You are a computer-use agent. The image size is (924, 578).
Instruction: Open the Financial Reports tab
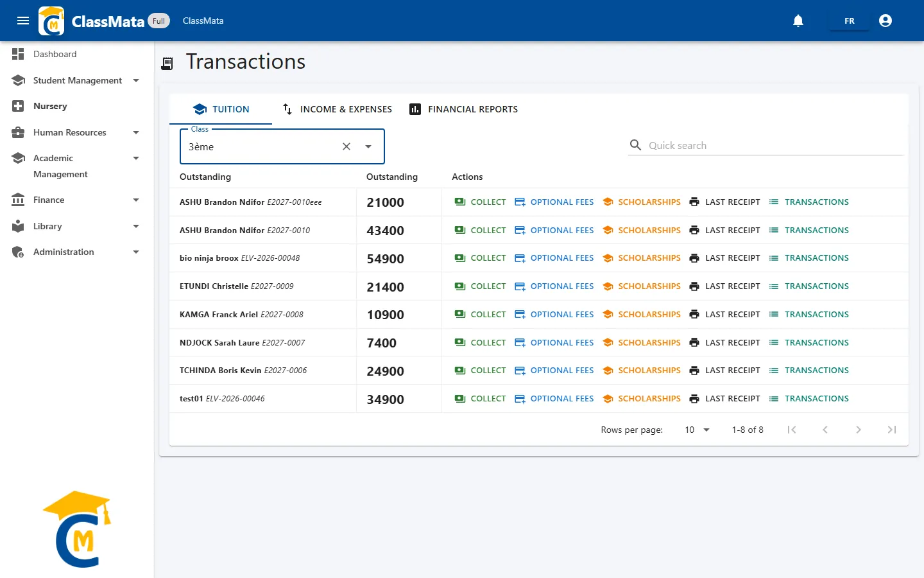[x=463, y=109]
